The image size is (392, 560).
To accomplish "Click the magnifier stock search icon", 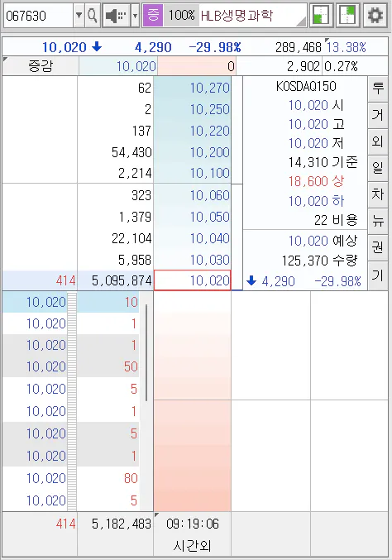I will pyautogui.click(x=93, y=16).
